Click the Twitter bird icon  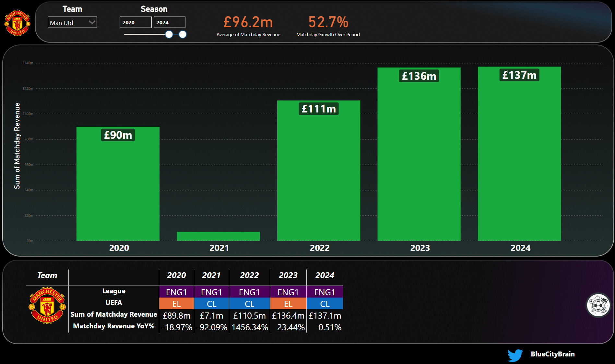[515, 355]
